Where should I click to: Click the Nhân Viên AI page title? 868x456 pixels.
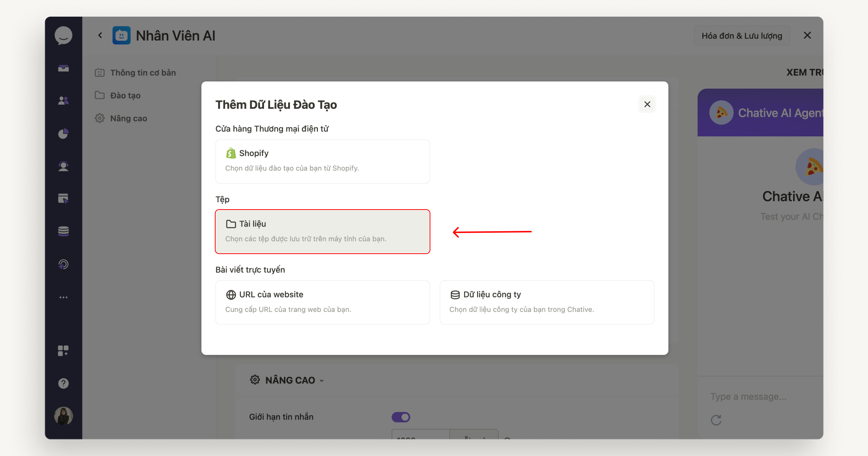pos(175,36)
